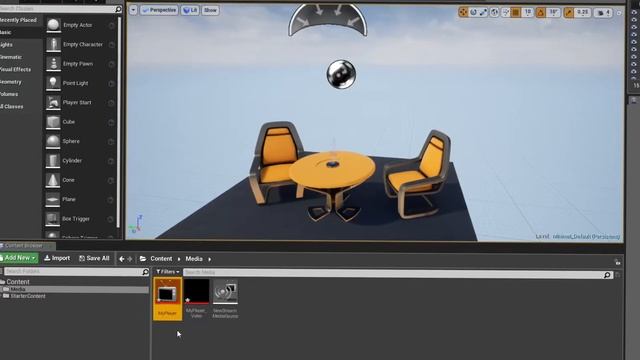Click the info circle beside Cone
Viewport: 640px width, 360px height.
click(111, 180)
